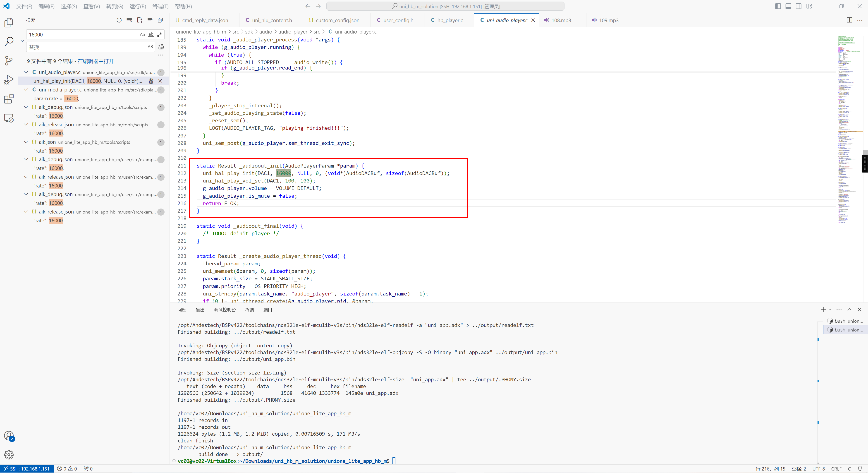The width and height of the screenshot is (868, 473).
Task: Open the 终端(T) menu
Action: 160,6
